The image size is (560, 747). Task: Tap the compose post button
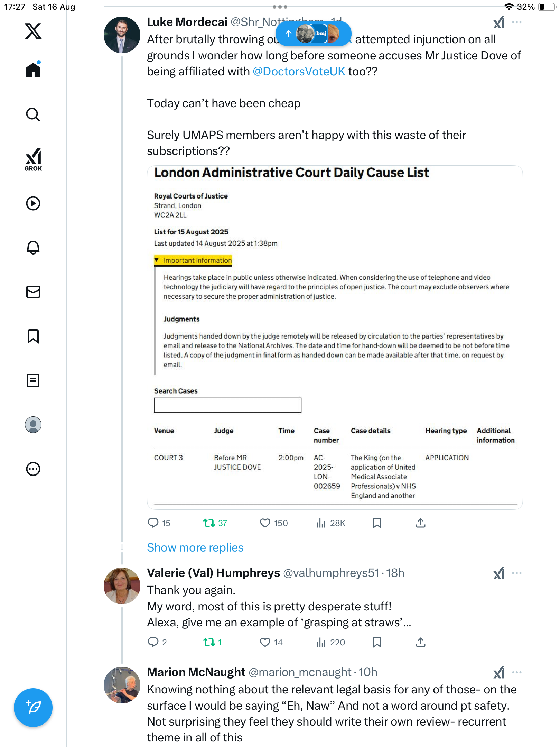click(x=33, y=708)
